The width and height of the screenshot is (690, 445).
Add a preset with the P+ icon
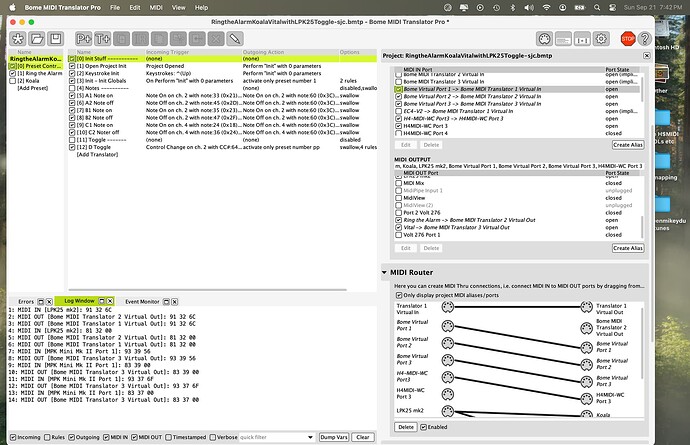84,39
